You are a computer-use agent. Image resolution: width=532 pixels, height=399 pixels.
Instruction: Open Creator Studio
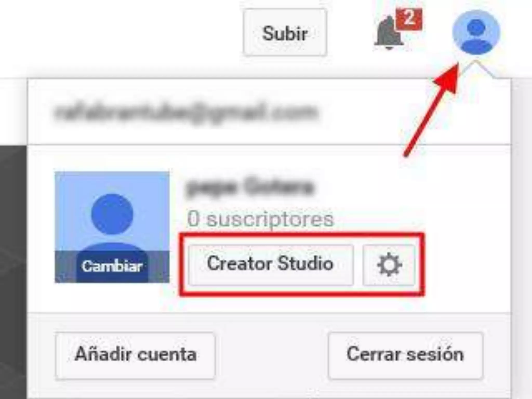(x=270, y=265)
